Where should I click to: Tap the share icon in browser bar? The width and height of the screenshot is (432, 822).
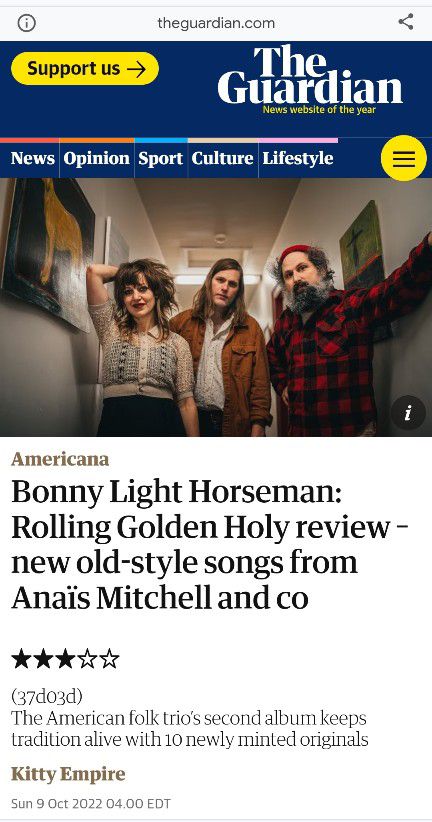405,22
